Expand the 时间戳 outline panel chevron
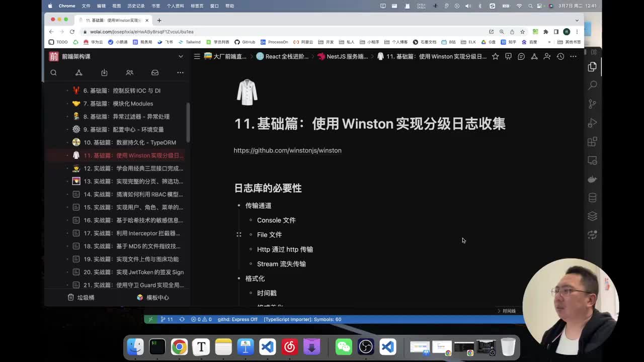The width and height of the screenshot is (644, 362). coord(499,311)
